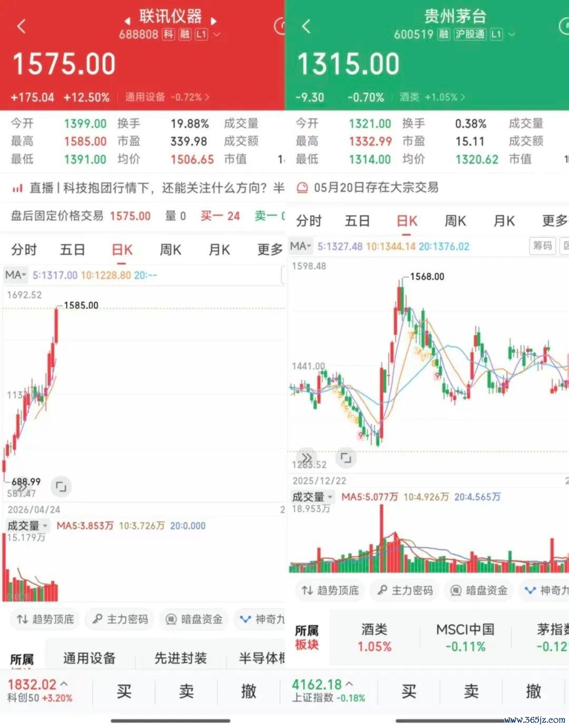Select 五日 tab on 贵州茅台 chart
This screenshot has height=728, width=569.
358,221
